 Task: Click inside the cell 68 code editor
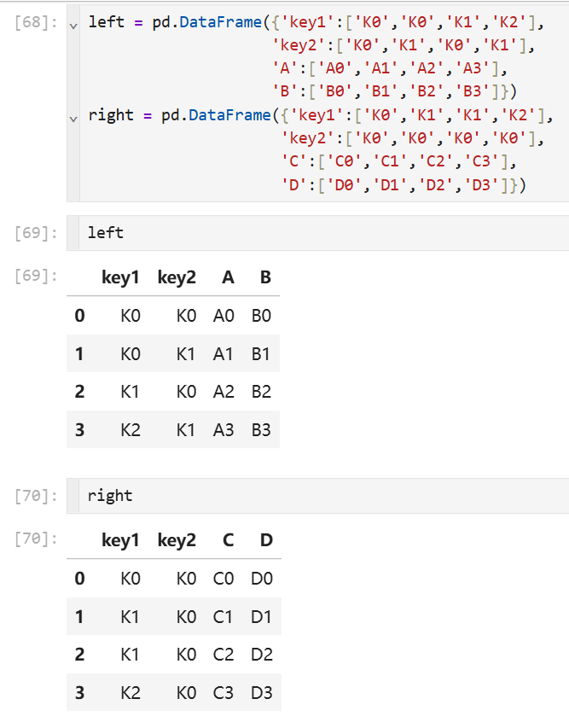tap(324, 103)
